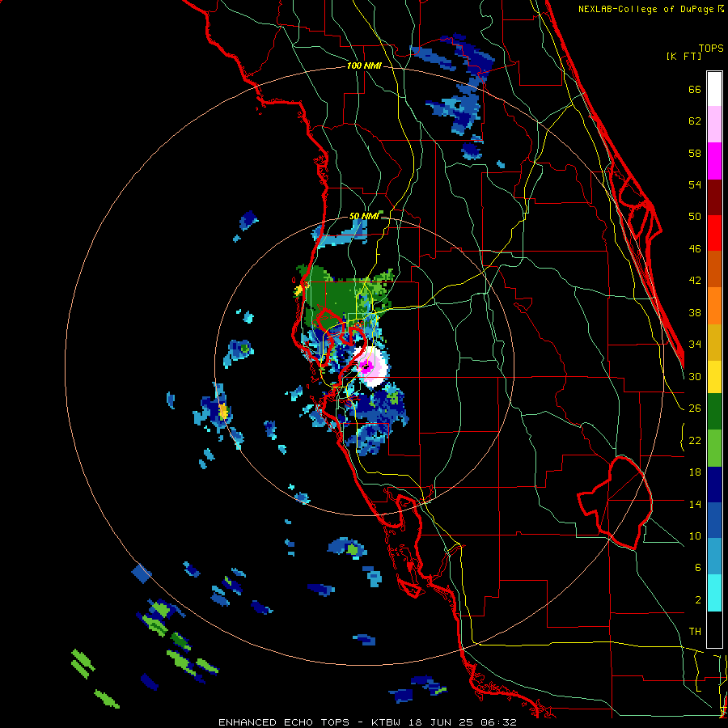Viewport: 728px width, 728px height.
Task: Click the TH threshold legend label
Action: coord(695,632)
